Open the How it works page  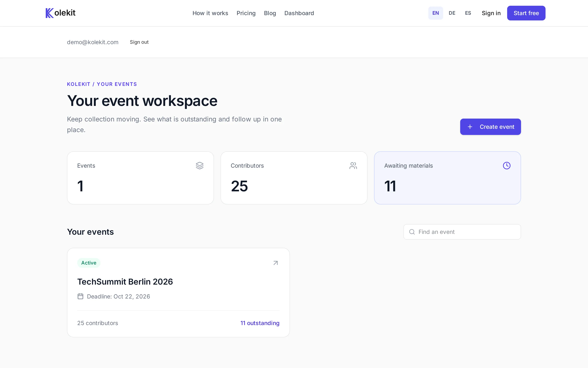tap(210, 13)
